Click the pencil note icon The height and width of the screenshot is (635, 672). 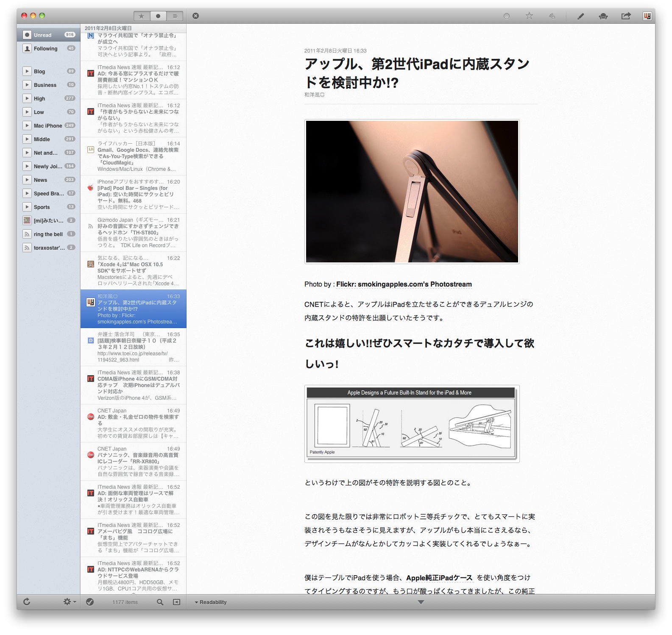(x=580, y=16)
